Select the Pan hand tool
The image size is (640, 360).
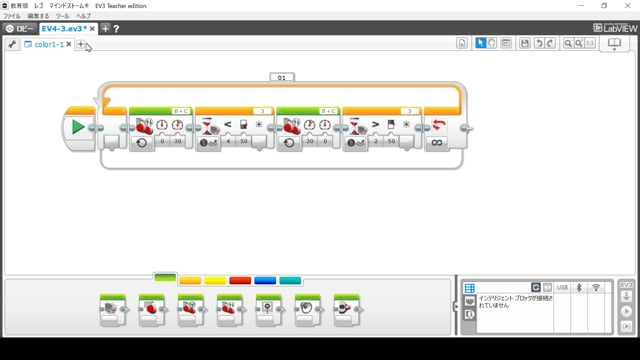[x=492, y=43]
